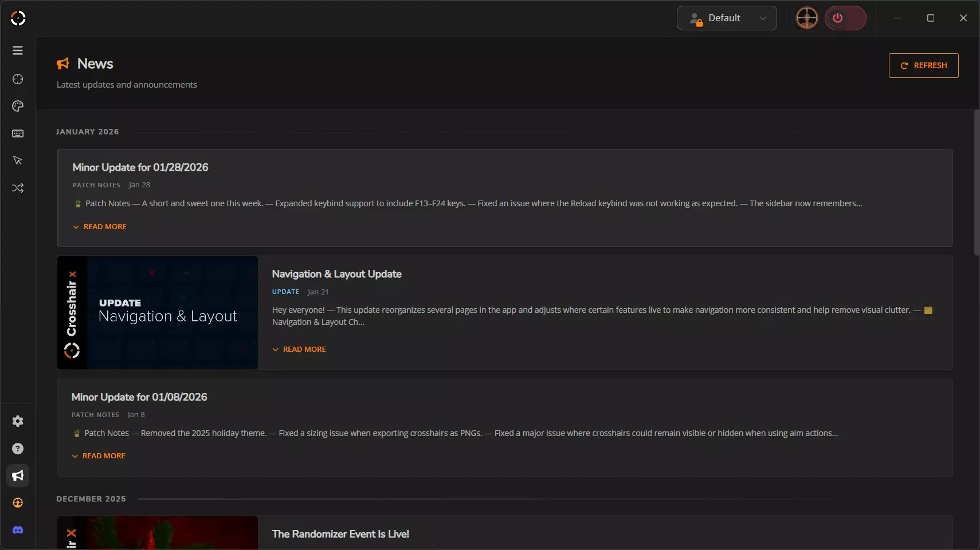Click the vertical scrollbar of the news list
Screen dimensions: 980x550
(977, 182)
